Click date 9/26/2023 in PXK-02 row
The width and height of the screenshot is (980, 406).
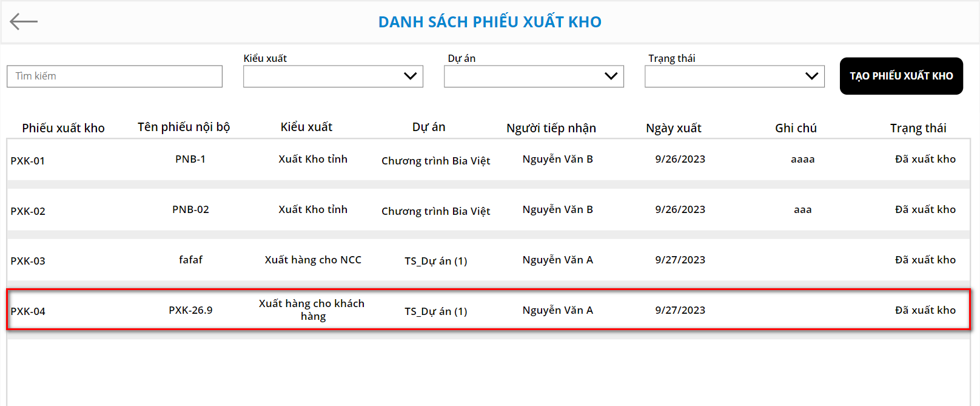tap(680, 209)
